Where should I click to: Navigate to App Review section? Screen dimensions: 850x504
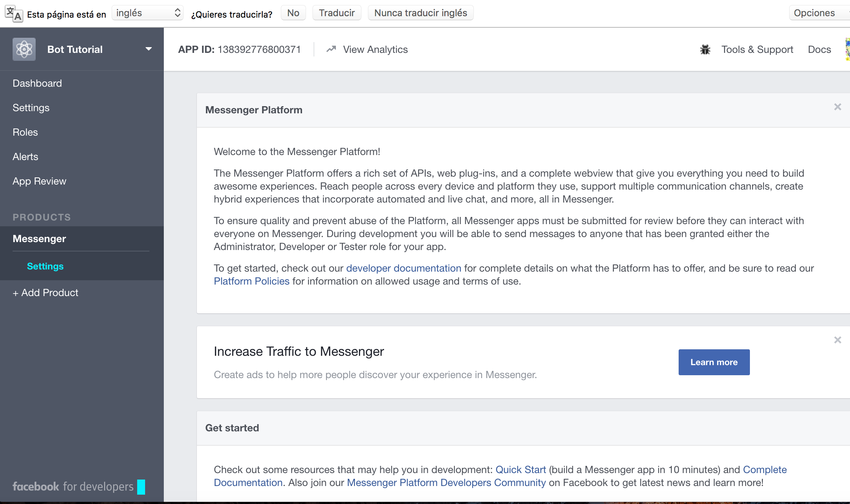(x=39, y=181)
